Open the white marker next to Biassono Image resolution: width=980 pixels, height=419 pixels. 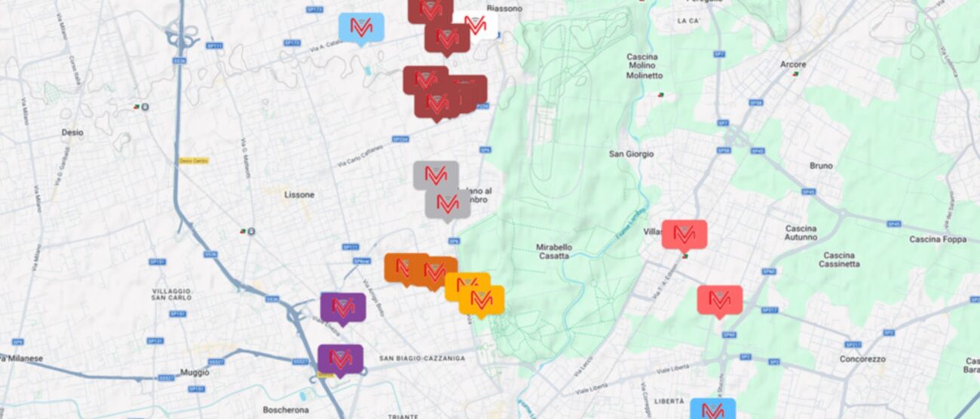coord(479,24)
